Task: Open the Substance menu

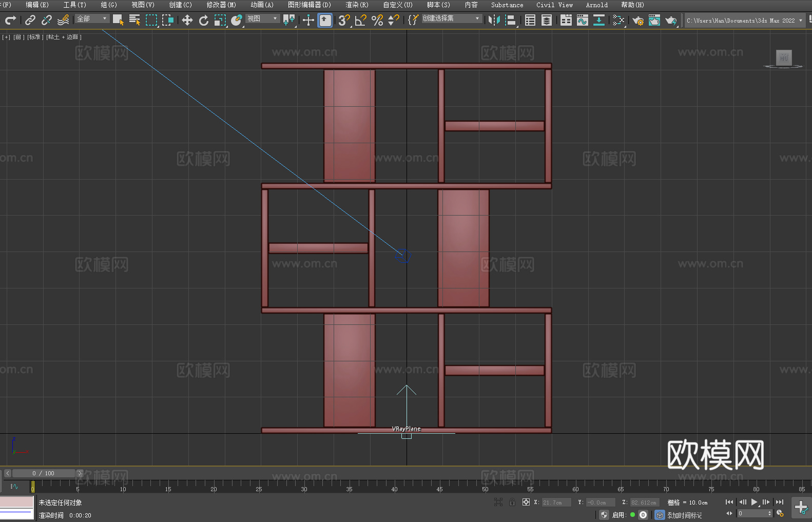Action: coord(507,5)
